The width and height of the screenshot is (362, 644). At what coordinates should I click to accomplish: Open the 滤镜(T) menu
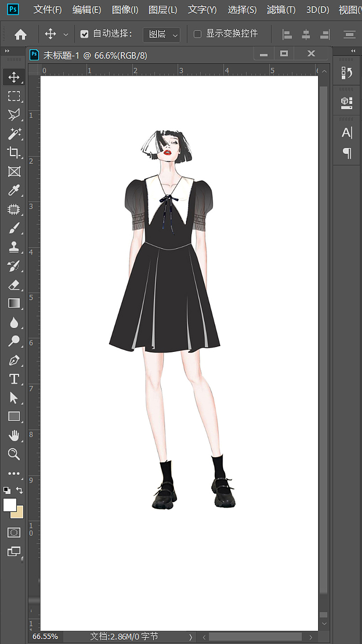click(281, 10)
